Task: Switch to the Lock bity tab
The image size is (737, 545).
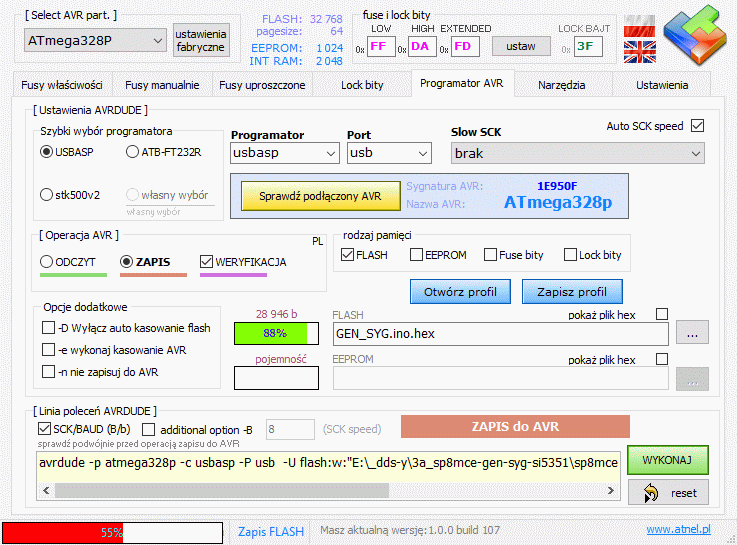Action: [x=361, y=85]
